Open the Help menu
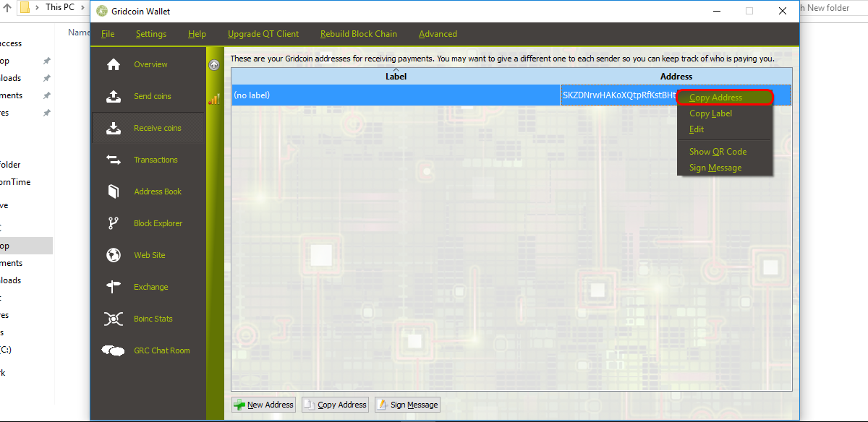The width and height of the screenshot is (868, 422). tap(197, 34)
